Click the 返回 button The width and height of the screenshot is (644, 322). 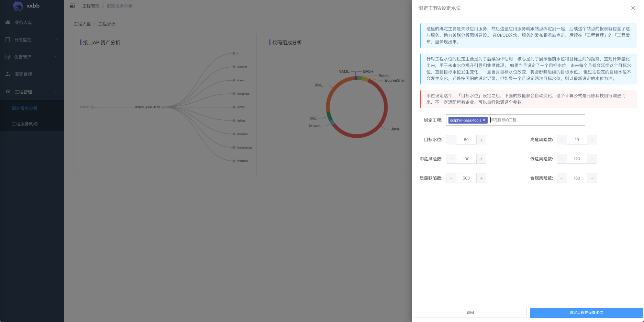(x=470, y=313)
